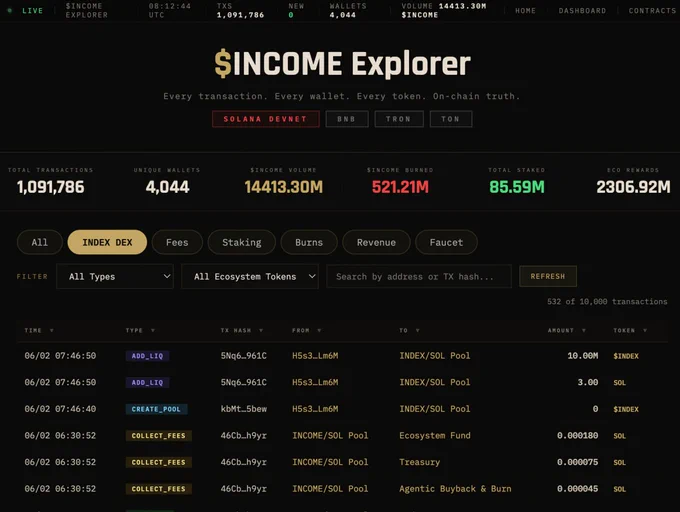Open CONTRACTS in top navigation
The image size is (680, 512).
(x=652, y=11)
